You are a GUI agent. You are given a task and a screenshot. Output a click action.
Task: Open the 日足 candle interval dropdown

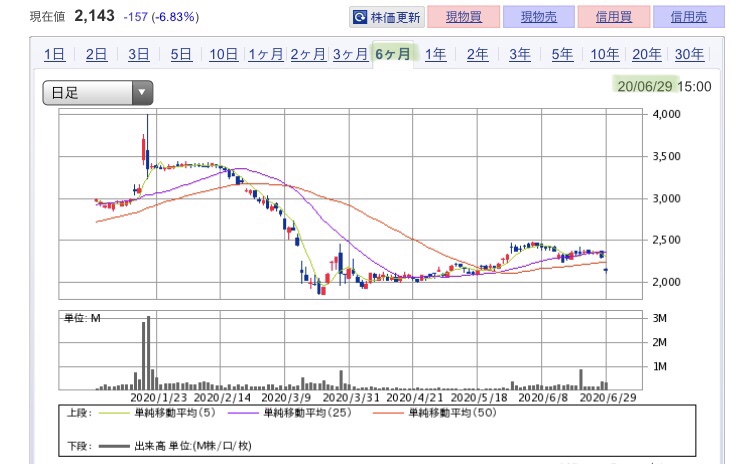97,92
